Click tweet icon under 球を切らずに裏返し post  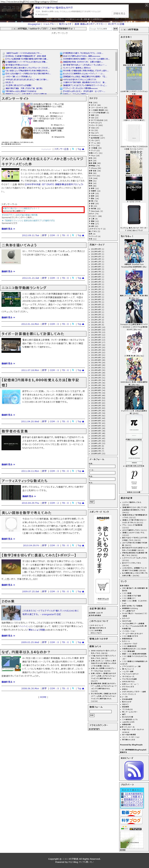click(73, 591)
